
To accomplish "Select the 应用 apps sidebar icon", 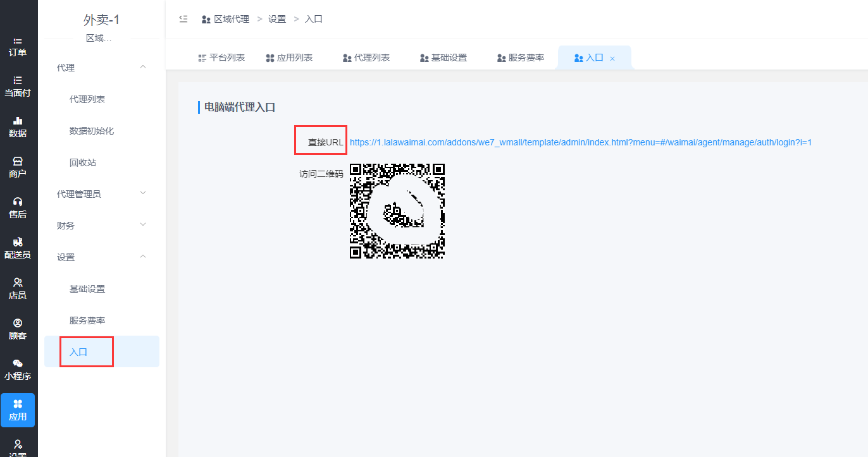I will coord(18,404).
